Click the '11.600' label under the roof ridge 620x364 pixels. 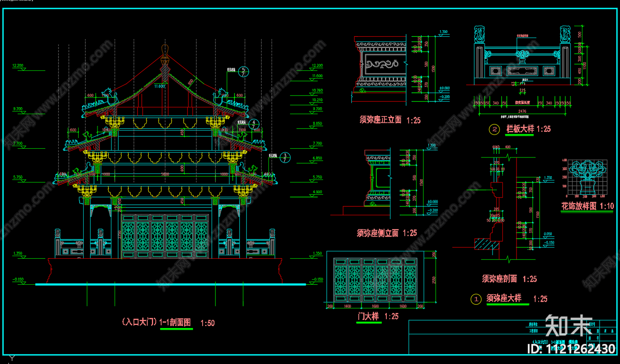[x=159, y=86]
